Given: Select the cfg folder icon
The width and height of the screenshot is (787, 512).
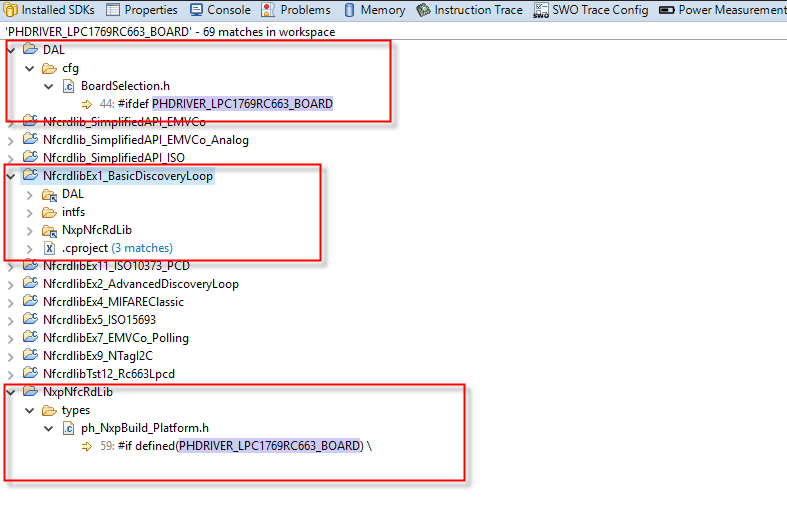Looking at the screenshot, I should (x=49, y=68).
